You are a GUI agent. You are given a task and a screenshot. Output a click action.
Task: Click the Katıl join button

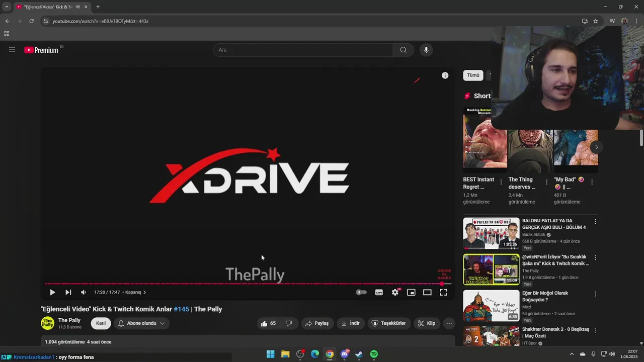(101, 323)
